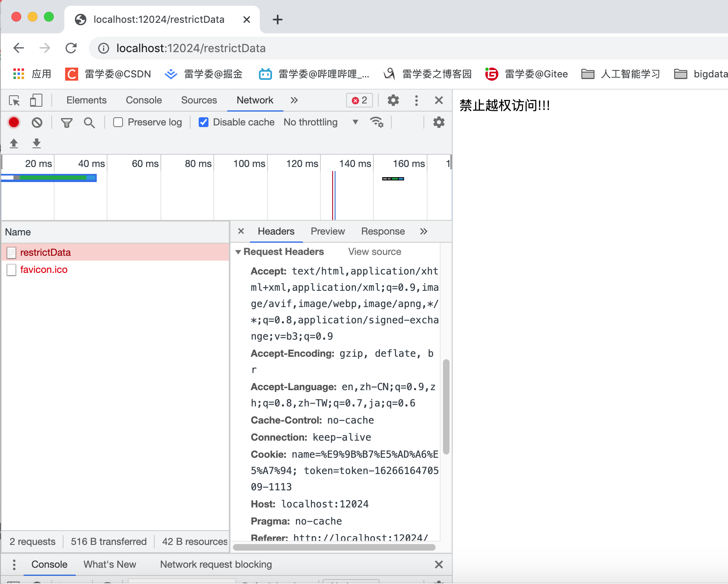Open DevTools settings gear

coord(393,100)
